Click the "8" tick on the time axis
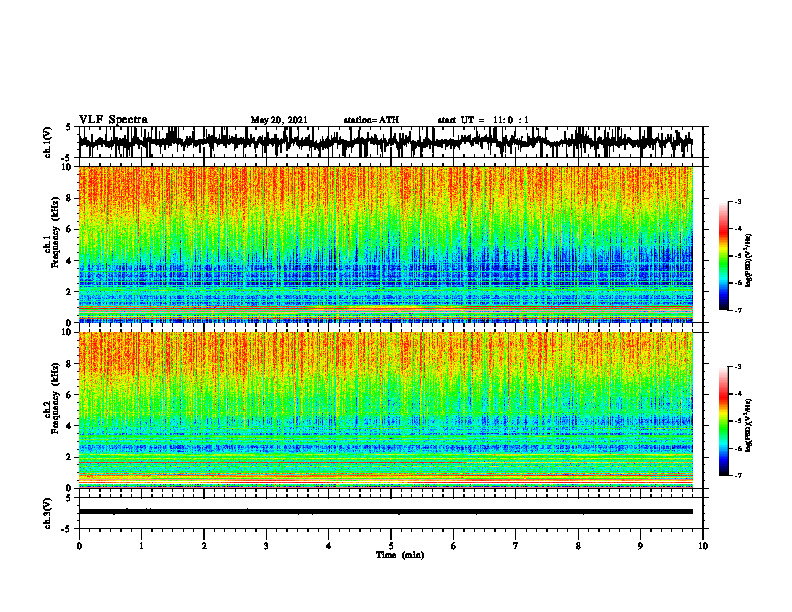 578,546
